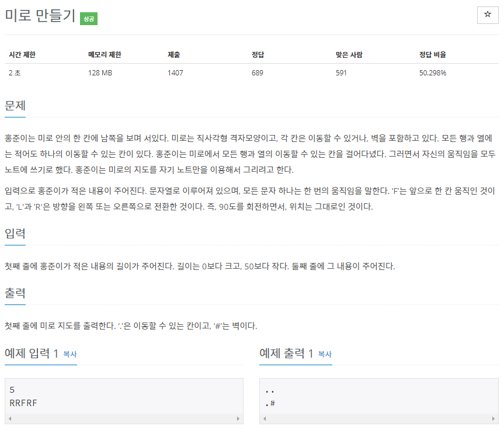Click the 예제 출력 1 heading
Screen dimensions: 504x433
pos(286,353)
